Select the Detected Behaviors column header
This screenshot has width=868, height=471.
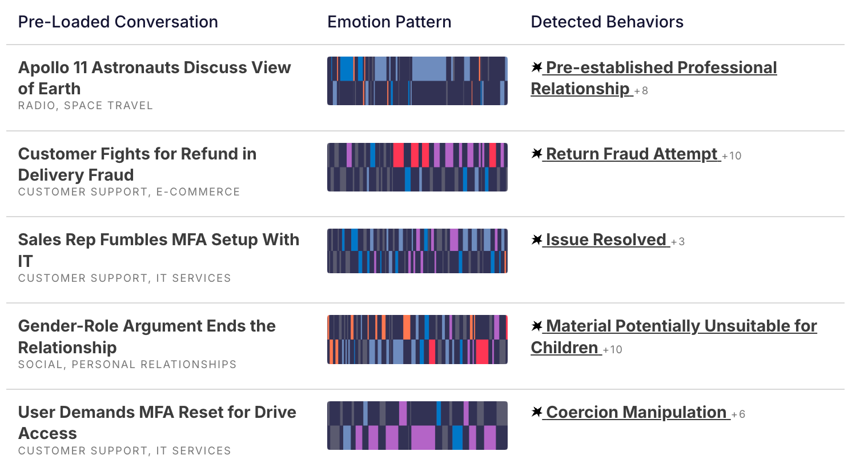pos(606,22)
